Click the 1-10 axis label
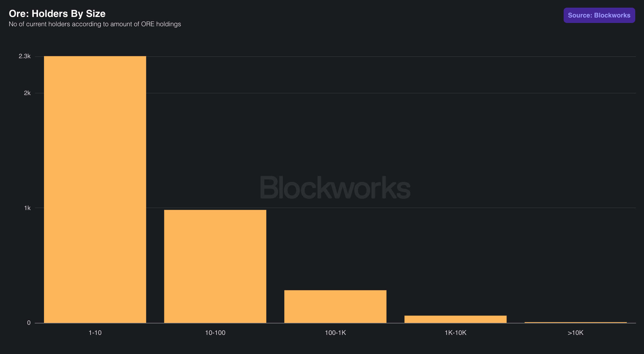Viewport: 644px width, 354px height. [x=95, y=333]
